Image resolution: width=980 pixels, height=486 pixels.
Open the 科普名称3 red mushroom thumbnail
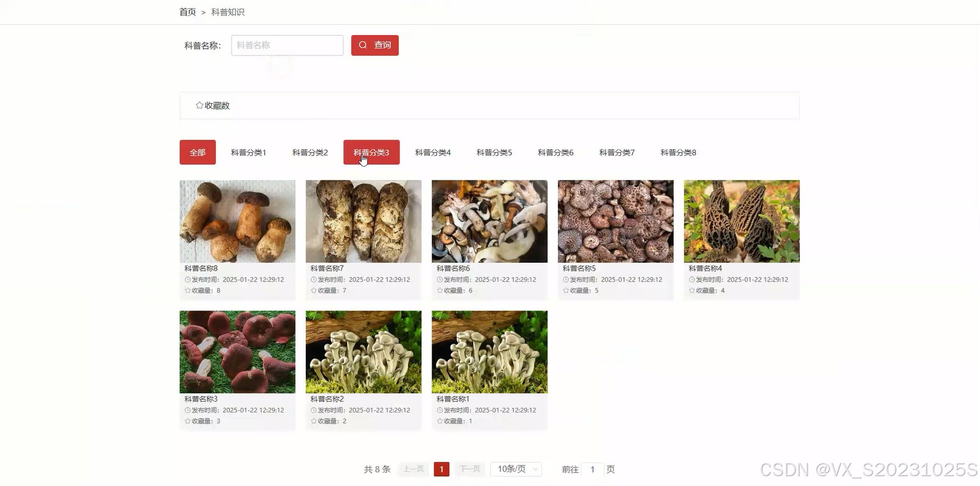pos(237,352)
